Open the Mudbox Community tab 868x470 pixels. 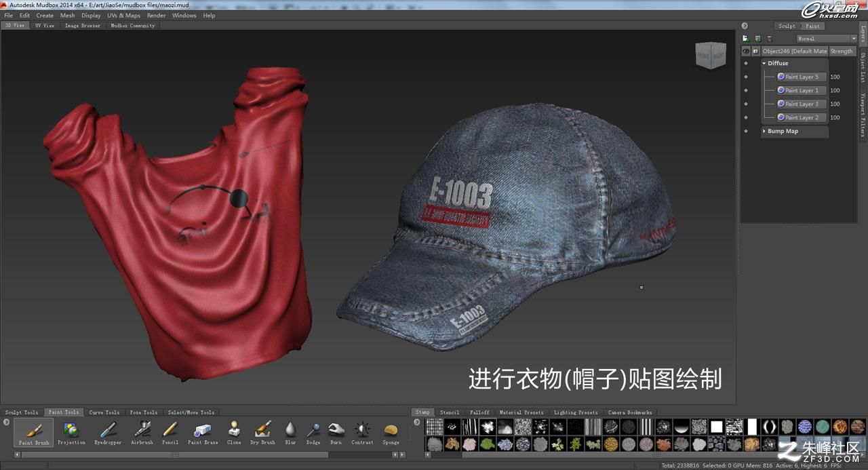click(133, 26)
